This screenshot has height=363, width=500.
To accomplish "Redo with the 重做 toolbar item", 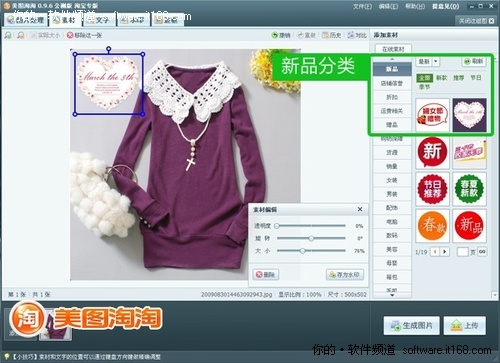I will pos(306,35).
